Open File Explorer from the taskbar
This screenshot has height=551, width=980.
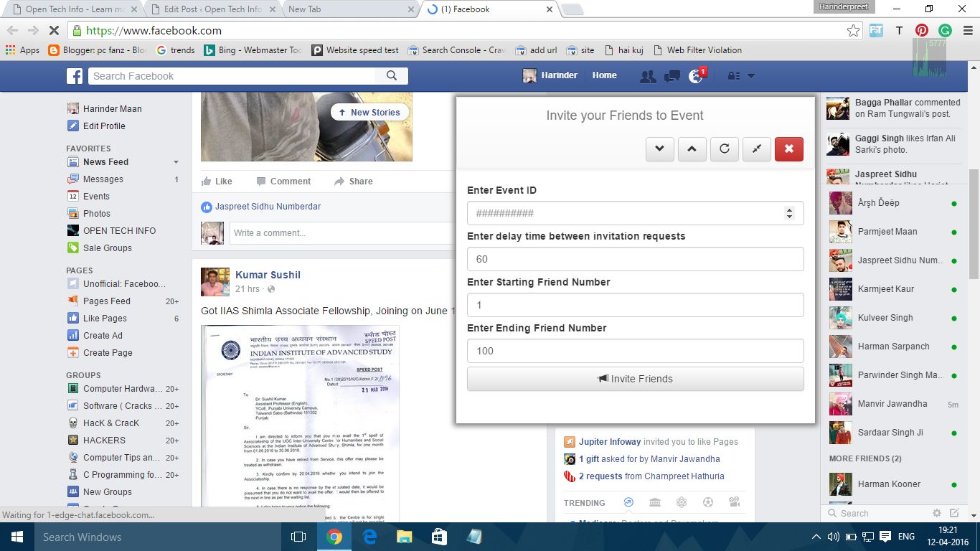click(x=405, y=537)
